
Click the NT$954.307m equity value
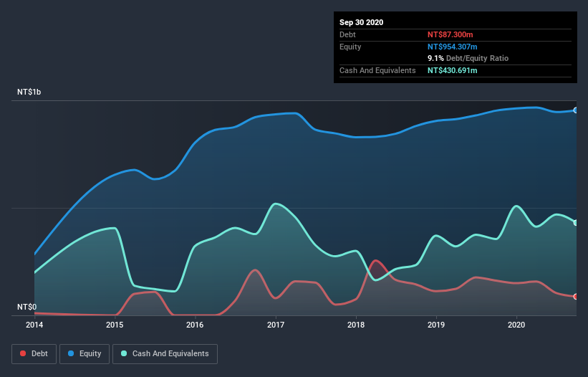[x=452, y=47]
